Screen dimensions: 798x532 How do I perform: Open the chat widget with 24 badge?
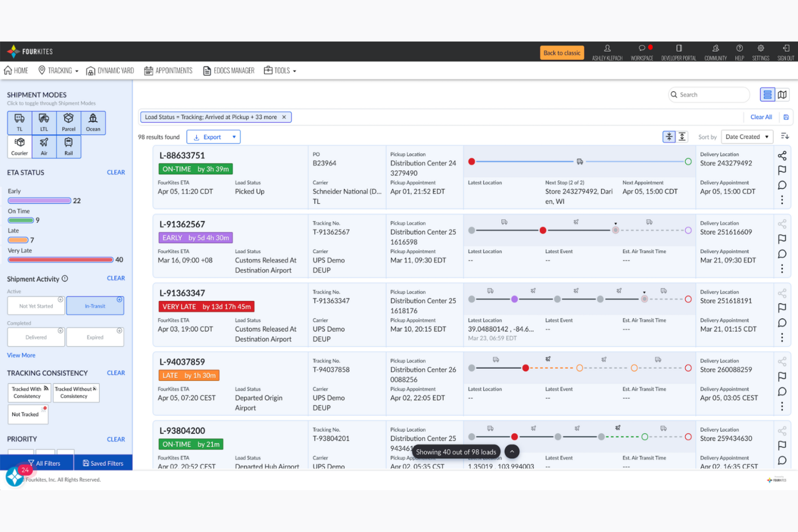pos(15,476)
